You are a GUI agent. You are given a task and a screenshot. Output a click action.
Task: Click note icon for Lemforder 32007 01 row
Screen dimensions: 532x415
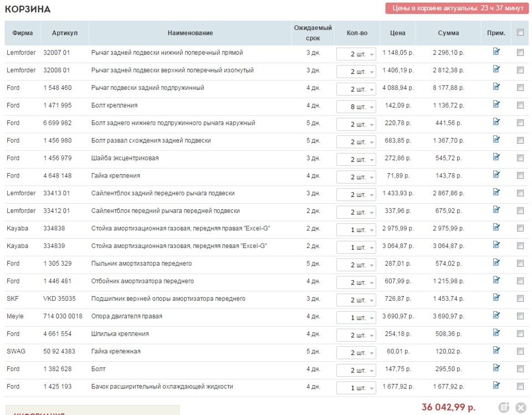pyautogui.click(x=496, y=52)
